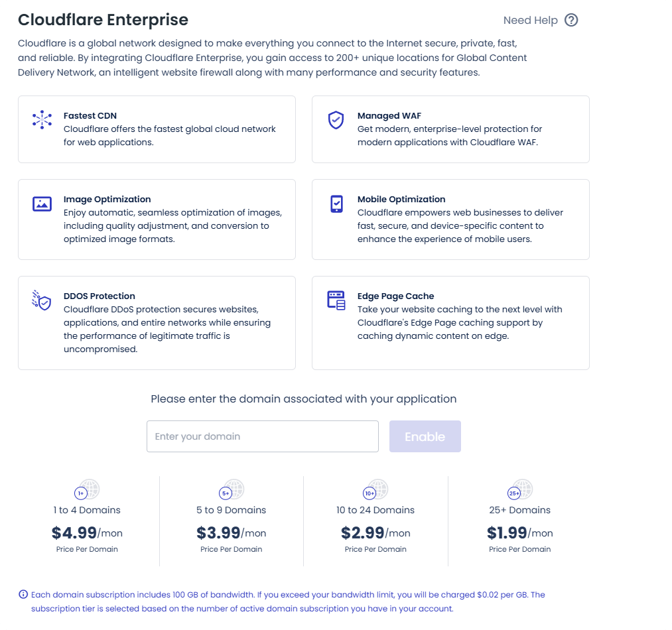Image resolution: width=672 pixels, height=630 pixels.
Task: Click Price Per Domain under $3.99
Action: (x=231, y=550)
